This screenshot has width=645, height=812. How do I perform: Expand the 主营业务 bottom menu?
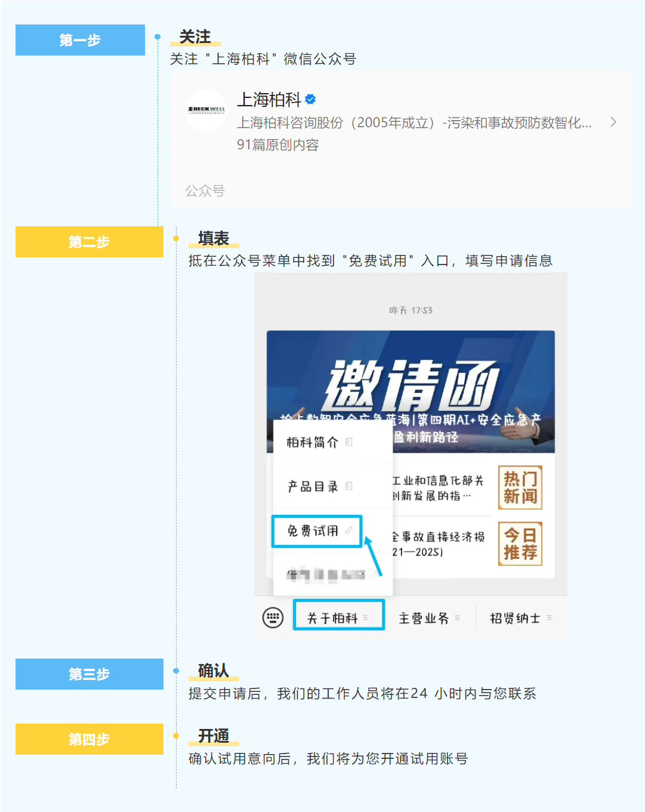[429, 618]
